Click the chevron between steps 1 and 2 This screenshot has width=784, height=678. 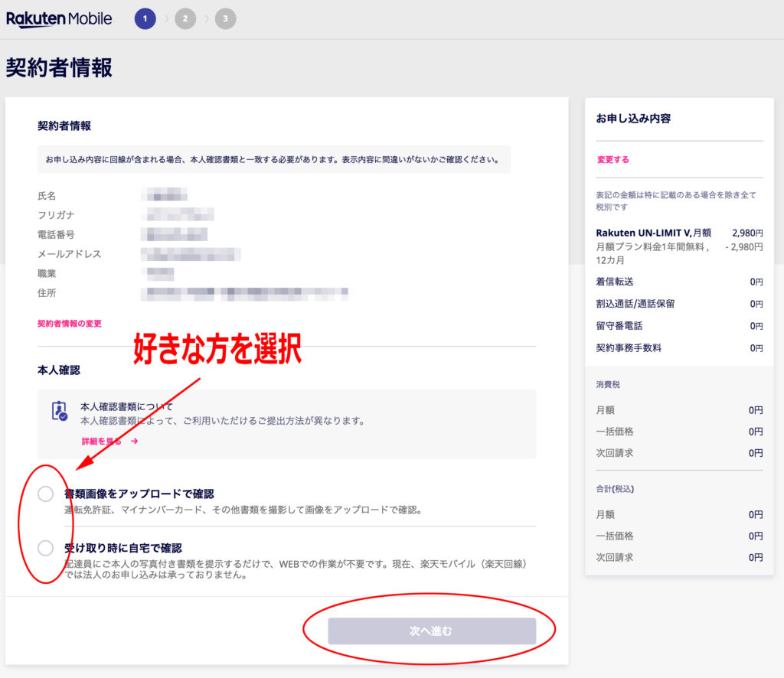point(165,19)
